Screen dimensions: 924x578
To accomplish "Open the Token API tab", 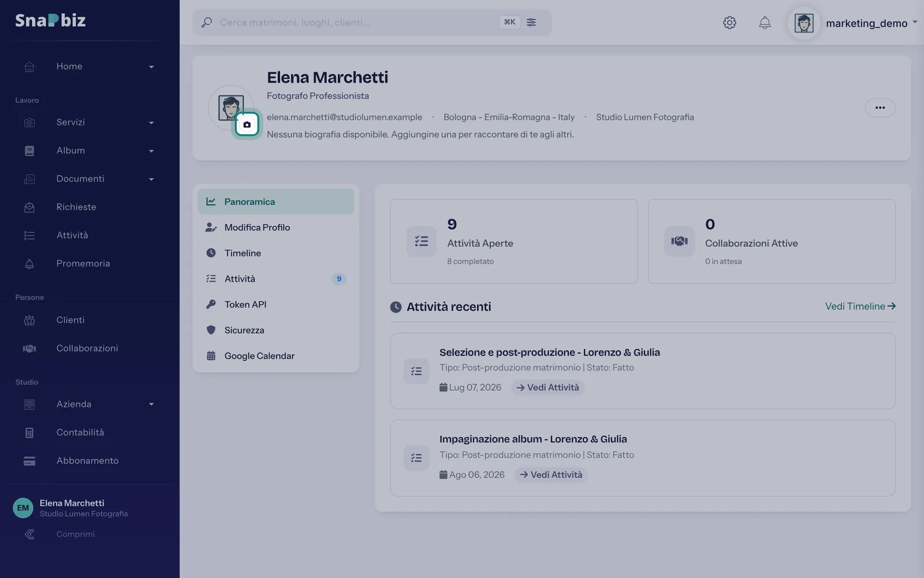I will pyautogui.click(x=275, y=305).
